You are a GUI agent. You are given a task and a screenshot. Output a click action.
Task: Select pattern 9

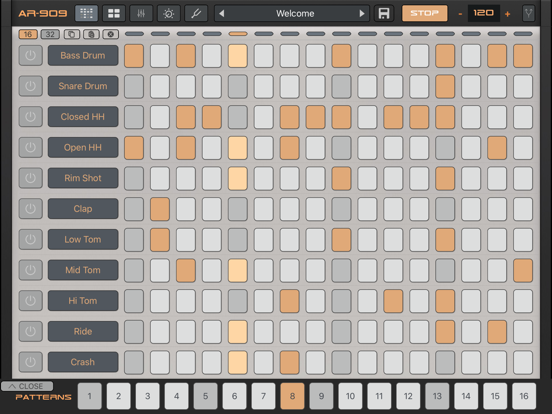point(321,396)
